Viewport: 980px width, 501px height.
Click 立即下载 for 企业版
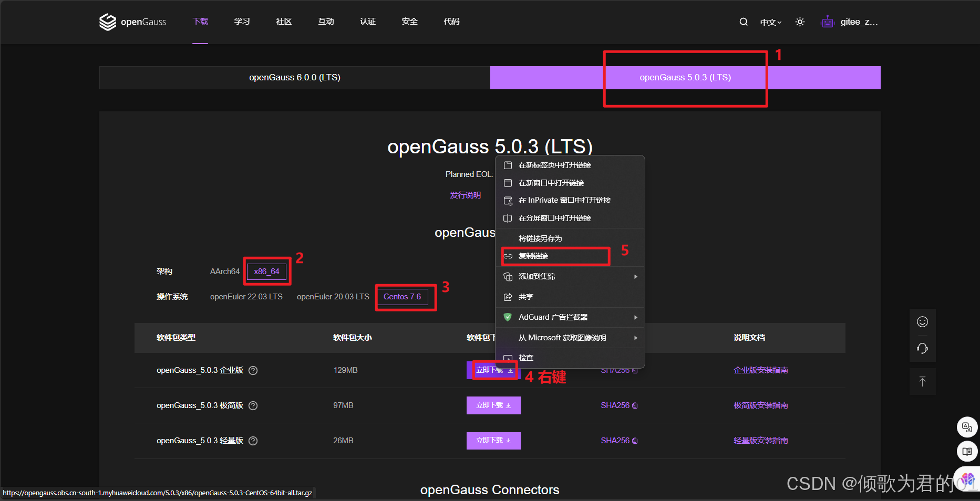tap(493, 370)
